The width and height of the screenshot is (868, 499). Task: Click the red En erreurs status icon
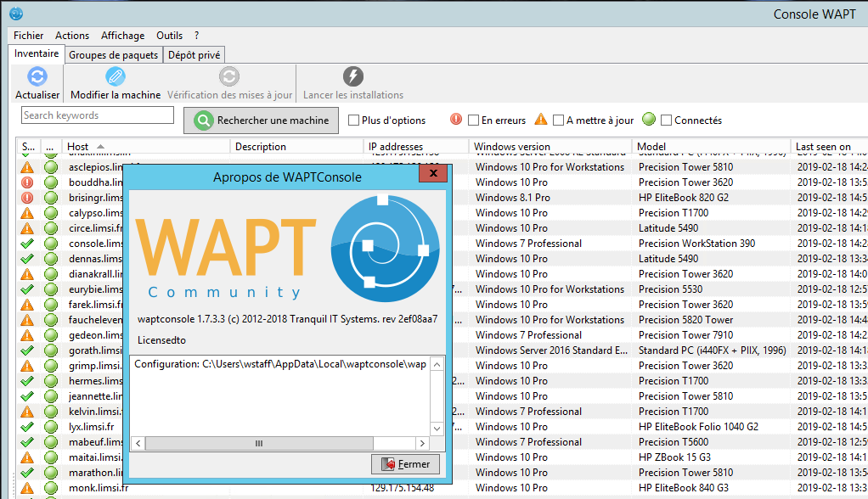tap(456, 119)
